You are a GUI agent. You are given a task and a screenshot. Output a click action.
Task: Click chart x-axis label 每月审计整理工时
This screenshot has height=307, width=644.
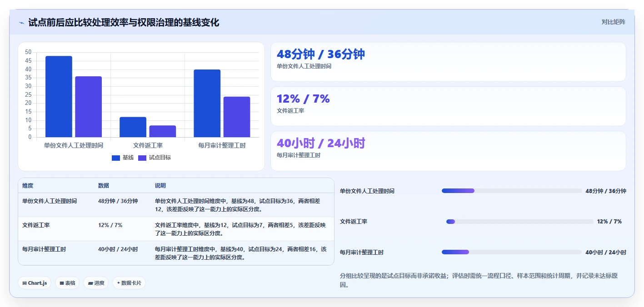point(222,145)
